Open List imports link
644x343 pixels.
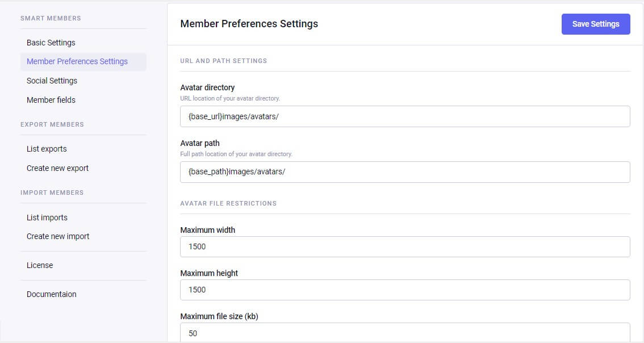(47, 217)
